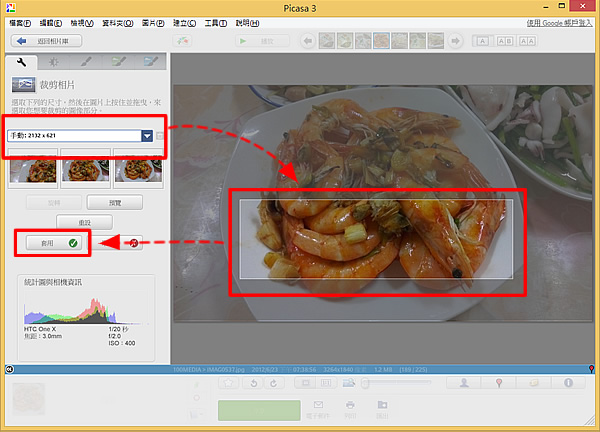600x432 pixels.
Task: Open the basic fixes wrench tab
Action: (22, 62)
